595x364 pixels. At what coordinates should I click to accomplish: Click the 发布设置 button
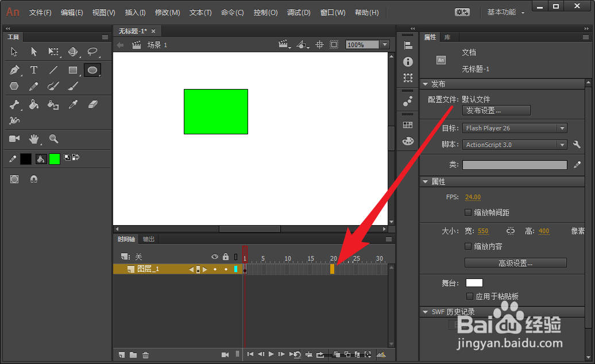[496, 110]
